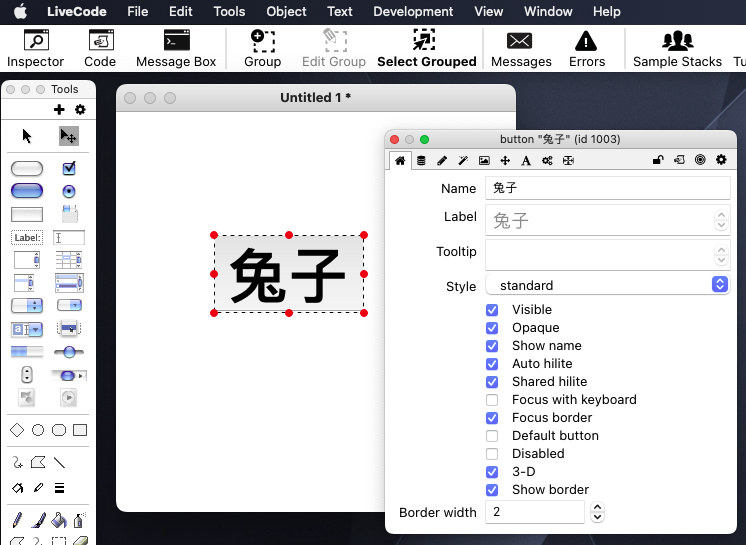The height and width of the screenshot is (545, 746).
Task: Open Sample Stacks
Action: 677,49
